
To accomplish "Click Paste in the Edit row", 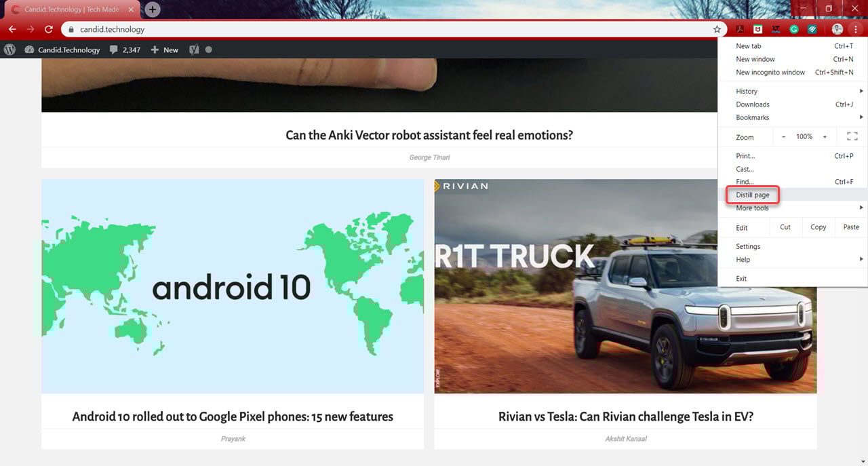I will pyautogui.click(x=851, y=227).
